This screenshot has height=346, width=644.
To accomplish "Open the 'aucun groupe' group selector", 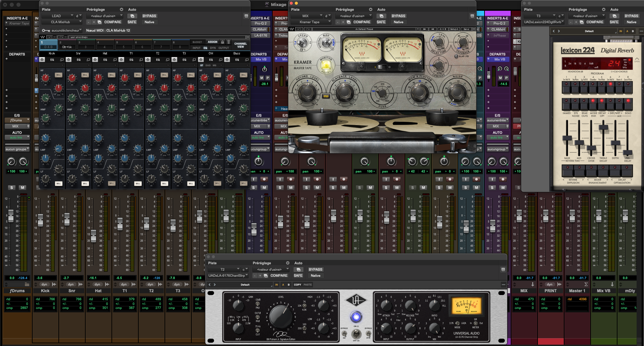I will click(17, 149).
